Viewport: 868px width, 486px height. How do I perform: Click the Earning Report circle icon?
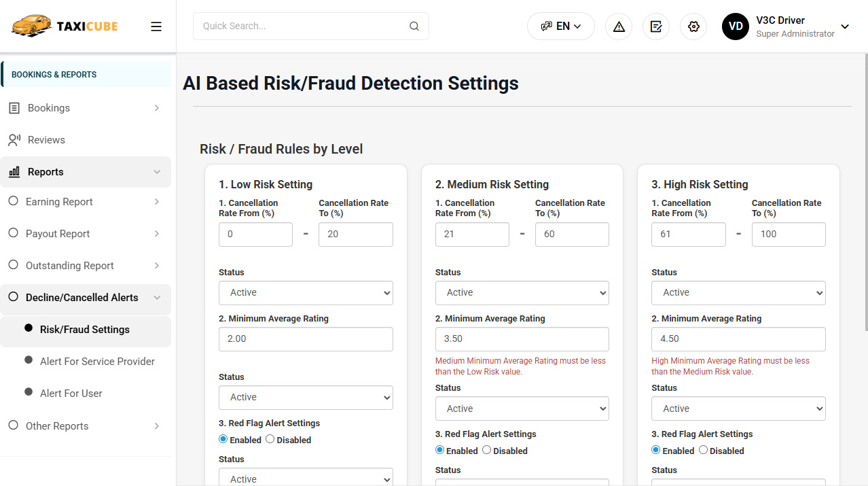click(x=13, y=201)
